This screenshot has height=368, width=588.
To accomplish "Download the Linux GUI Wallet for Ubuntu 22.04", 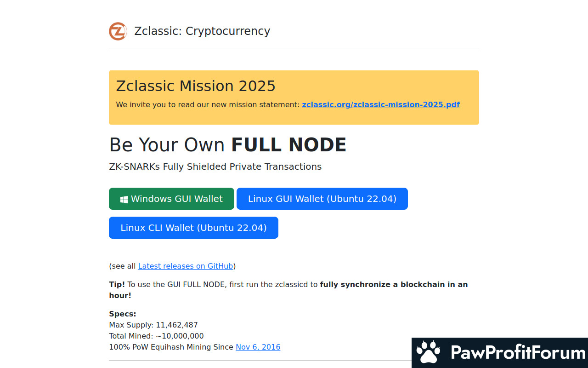I will pos(322,199).
